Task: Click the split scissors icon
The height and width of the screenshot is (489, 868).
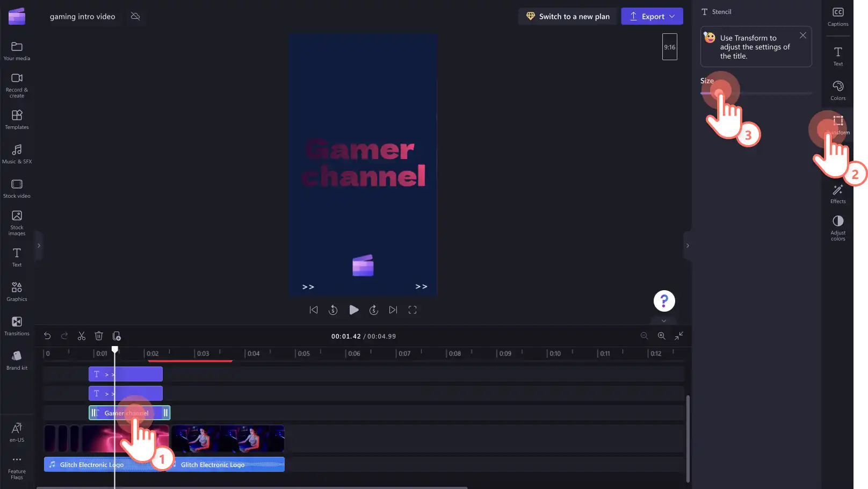Action: [x=82, y=336]
